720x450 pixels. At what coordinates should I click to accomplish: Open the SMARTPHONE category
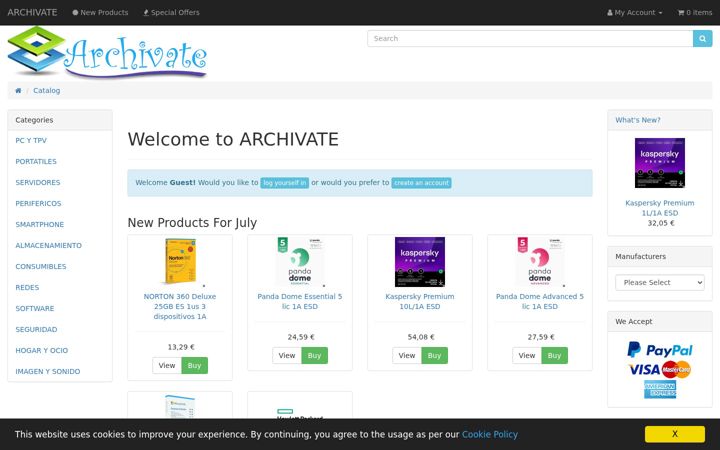[39, 225]
